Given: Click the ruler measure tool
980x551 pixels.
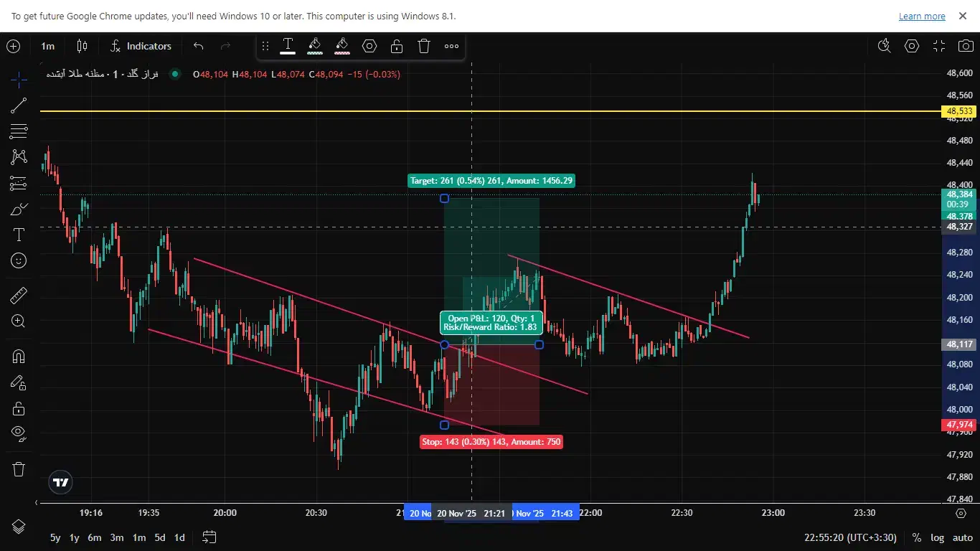Looking at the screenshot, I should (x=19, y=296).
